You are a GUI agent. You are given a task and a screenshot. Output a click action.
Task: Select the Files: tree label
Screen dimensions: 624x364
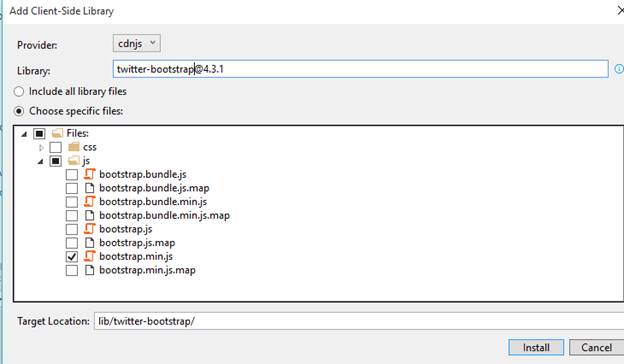(x=78, y=133)
